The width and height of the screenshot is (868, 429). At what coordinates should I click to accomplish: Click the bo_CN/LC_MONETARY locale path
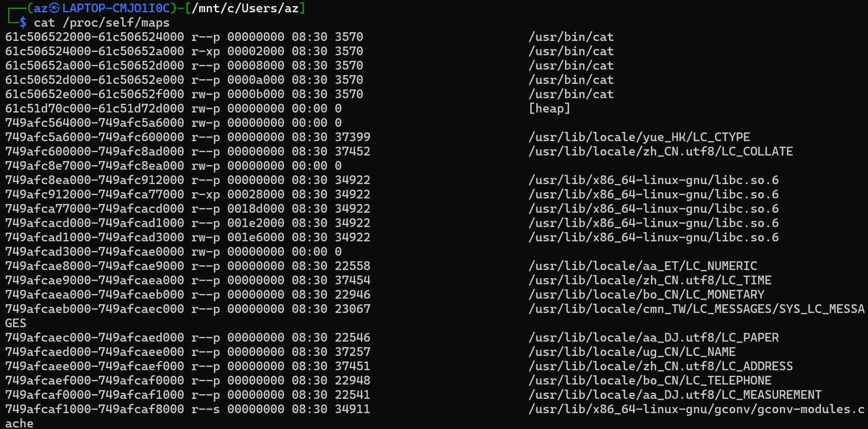point(646,295)
